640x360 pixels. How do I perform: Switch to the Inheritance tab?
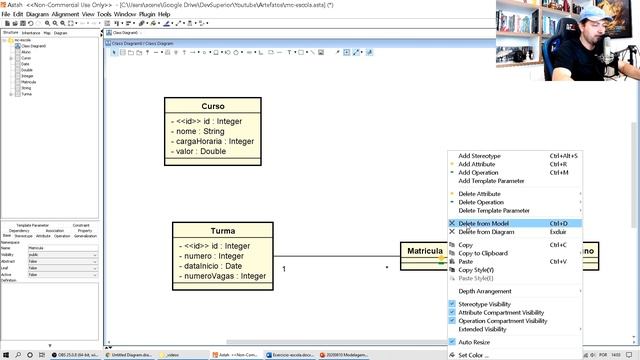tap(31, 33)
